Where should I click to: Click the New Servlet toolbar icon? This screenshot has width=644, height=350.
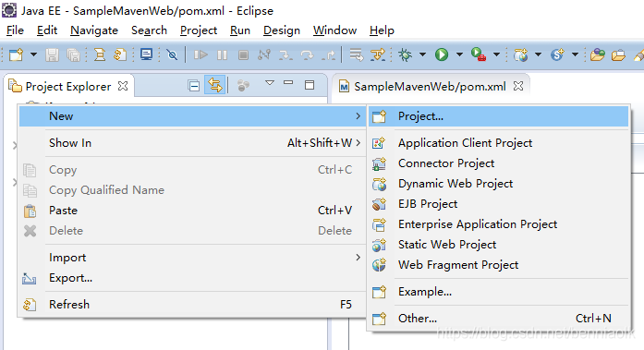tap(558, 54)
